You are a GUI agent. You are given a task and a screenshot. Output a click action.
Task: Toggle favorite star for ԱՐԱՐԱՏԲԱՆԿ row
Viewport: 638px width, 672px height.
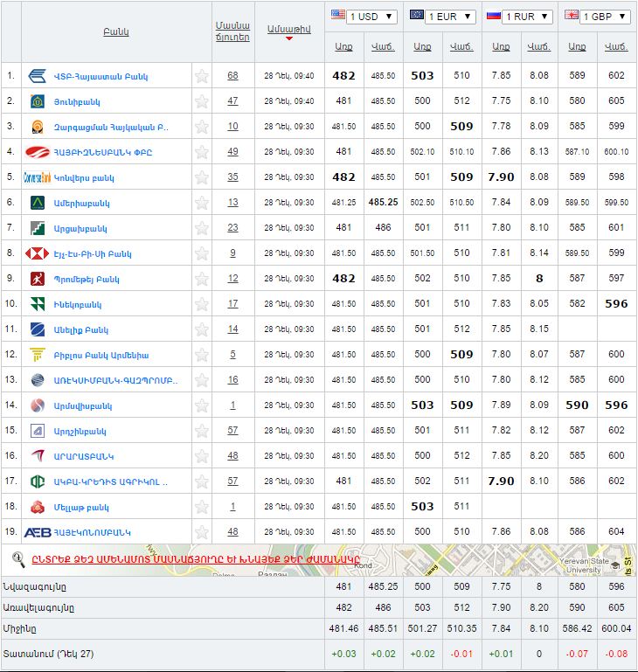[202, 456]
